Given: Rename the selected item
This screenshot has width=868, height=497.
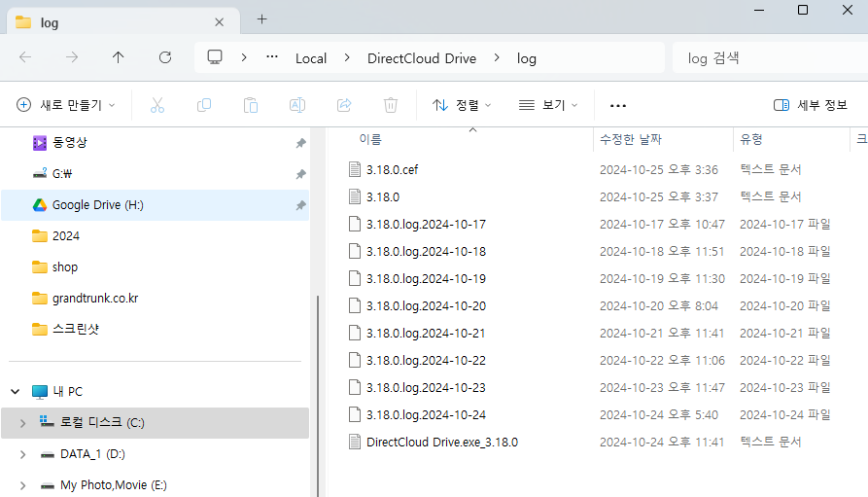Looking at the screenshot, I should point(297,105).
